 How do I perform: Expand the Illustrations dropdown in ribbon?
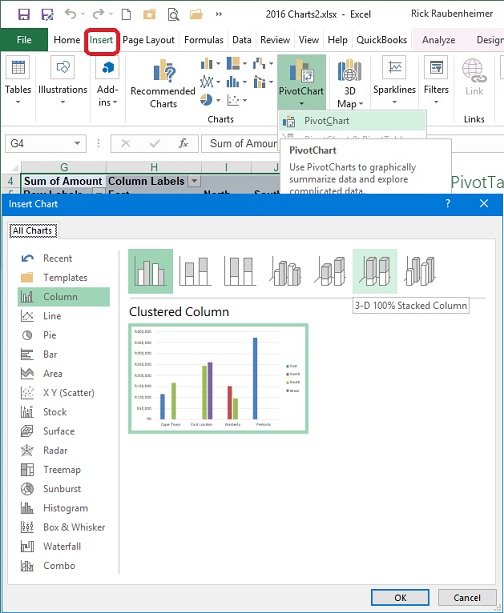point(63,102)
